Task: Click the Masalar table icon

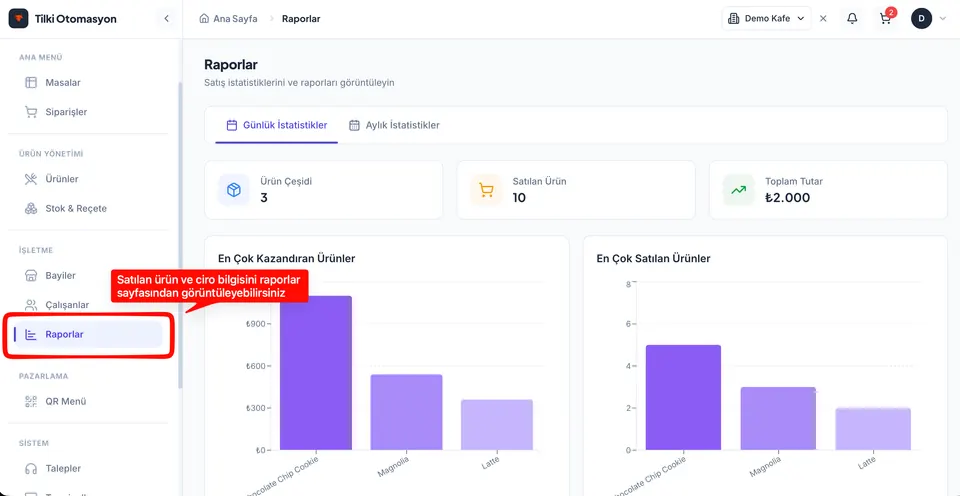Action: [31, 83]
